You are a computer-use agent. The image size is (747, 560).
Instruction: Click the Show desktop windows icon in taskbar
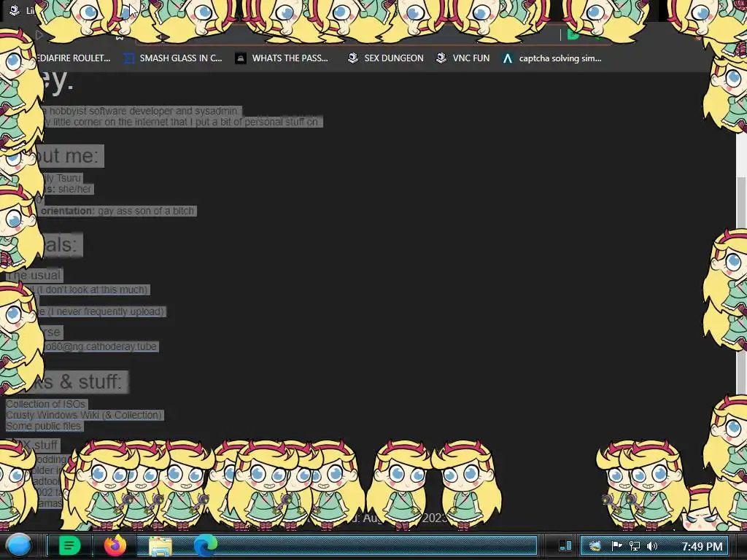click(x=565, y=545)
